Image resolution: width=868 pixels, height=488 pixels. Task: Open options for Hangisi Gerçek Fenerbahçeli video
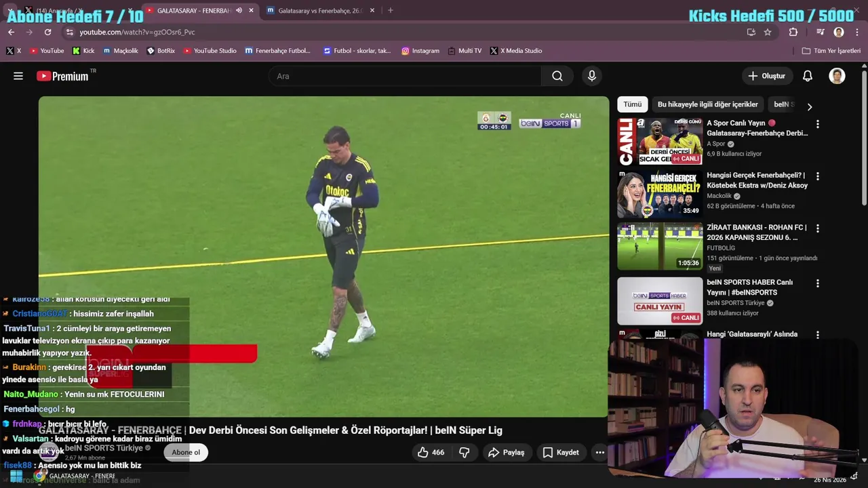click(x=817, y=176)
